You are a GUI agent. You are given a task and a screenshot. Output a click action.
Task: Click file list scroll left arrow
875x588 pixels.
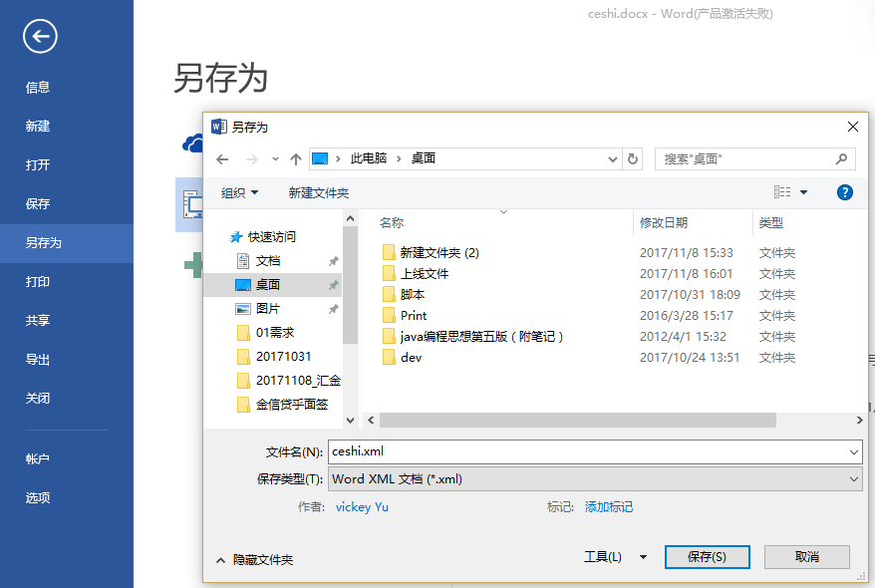371,421
